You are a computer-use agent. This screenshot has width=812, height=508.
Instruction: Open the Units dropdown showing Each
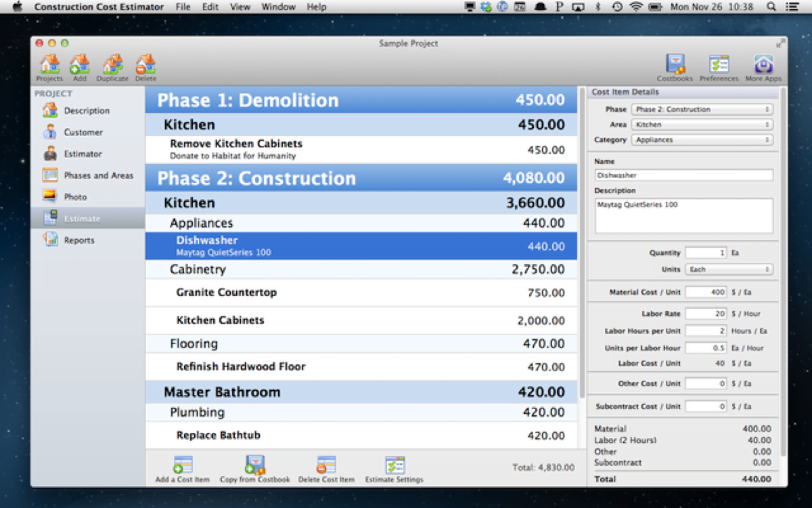729,270
